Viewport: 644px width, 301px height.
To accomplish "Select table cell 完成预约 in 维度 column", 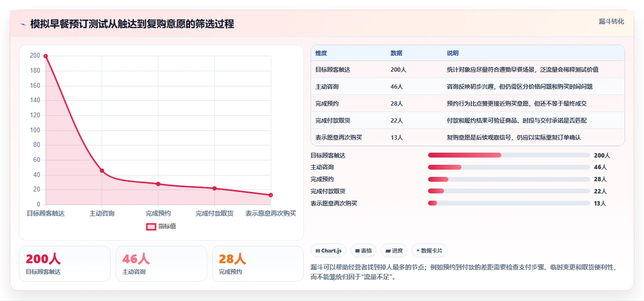I will click(327, 104).
